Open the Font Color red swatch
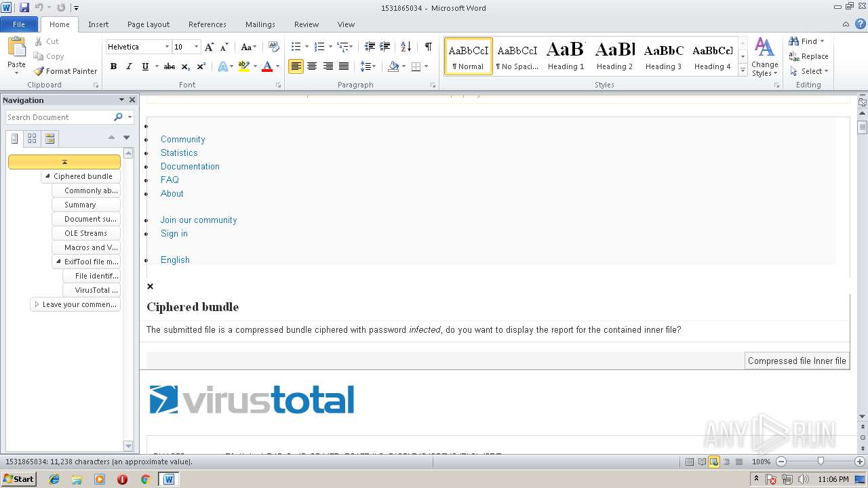The height and width of the screenshot is (488, 868). [267, 66]
